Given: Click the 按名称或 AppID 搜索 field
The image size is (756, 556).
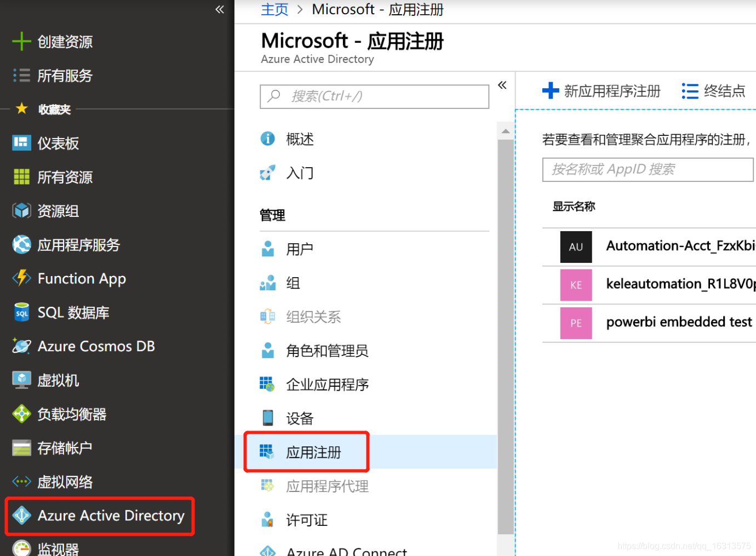Looking at the screenshot, I should [x=649, y=169].
